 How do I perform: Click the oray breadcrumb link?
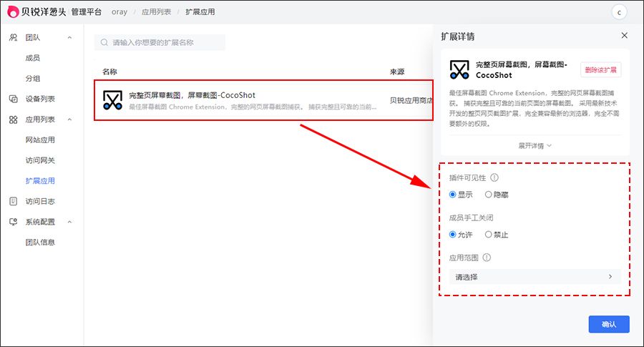click(x=119, y=12)
